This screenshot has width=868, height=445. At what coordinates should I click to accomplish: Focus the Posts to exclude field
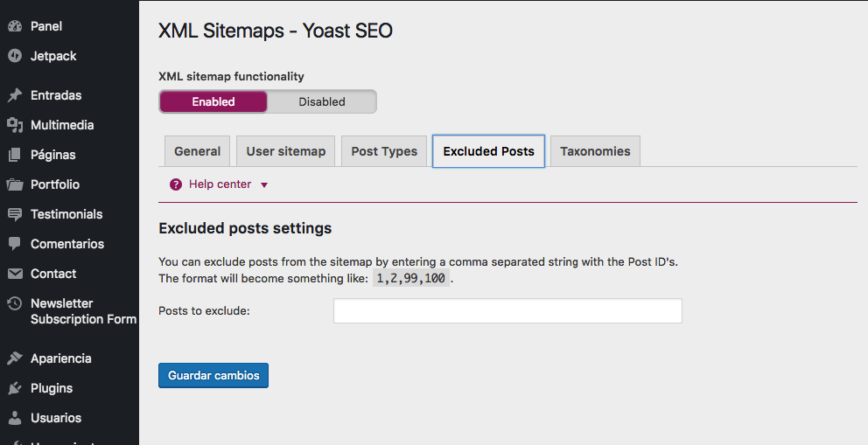[507, 310]
